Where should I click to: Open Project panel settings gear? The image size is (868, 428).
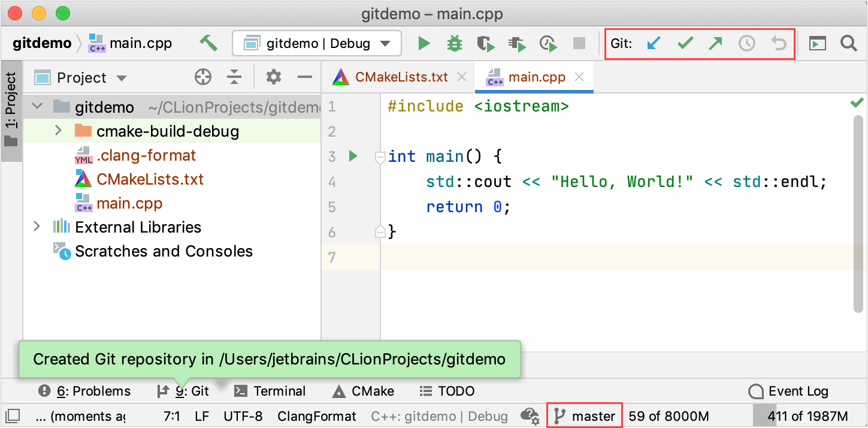273,77
